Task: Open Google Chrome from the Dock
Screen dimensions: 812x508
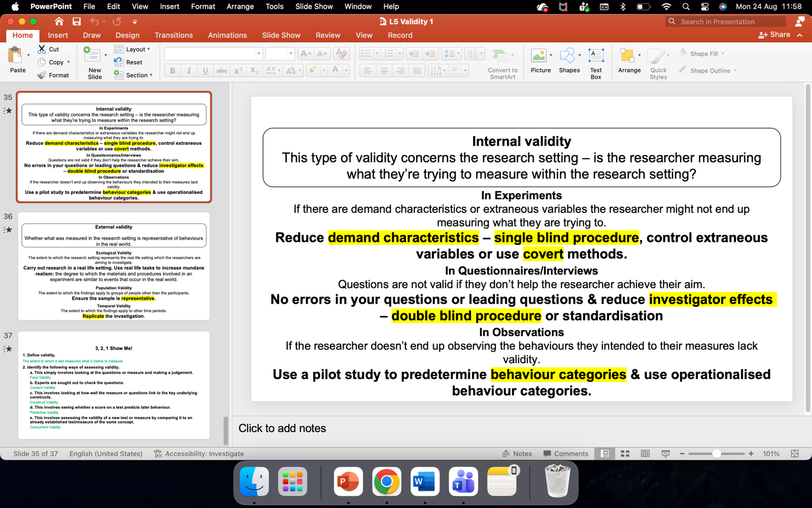Action: coord(387,482)
